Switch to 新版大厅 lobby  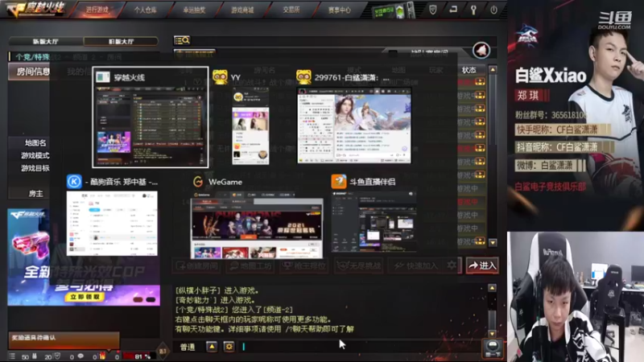(46, 42)
